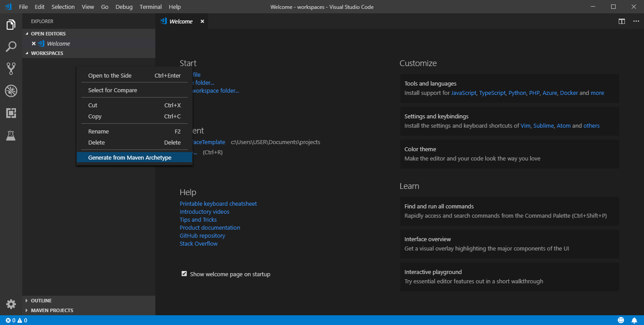This screenshot has width=644, height=325.
Task: Choose Select for Compare
Action: 134,90
